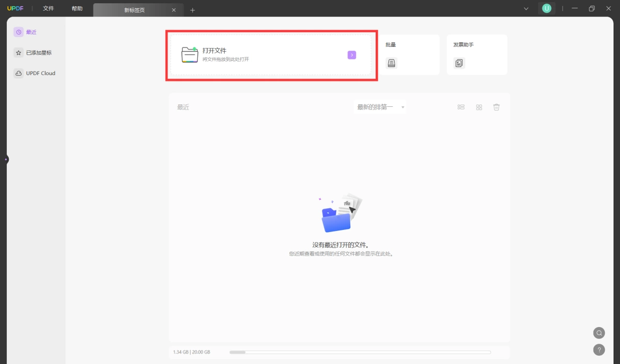Launch the 发票助手 invoice assistant icon

tap(459, 63)
